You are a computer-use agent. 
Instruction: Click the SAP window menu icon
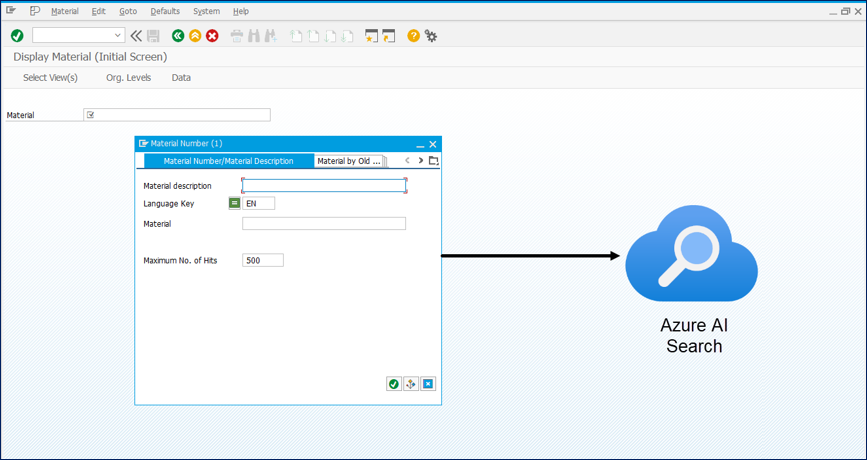coord(11,11)
